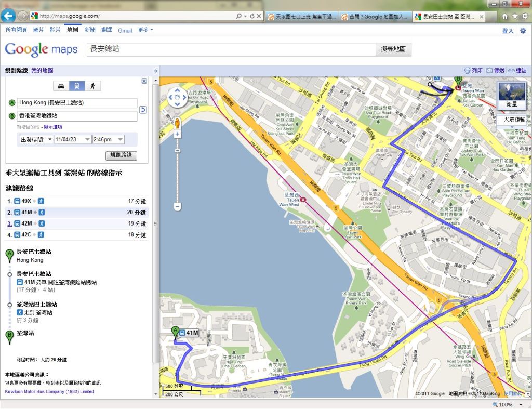532x409 pixels.
Task: Click 新聞 in top bar
Action: pos(90,30)
